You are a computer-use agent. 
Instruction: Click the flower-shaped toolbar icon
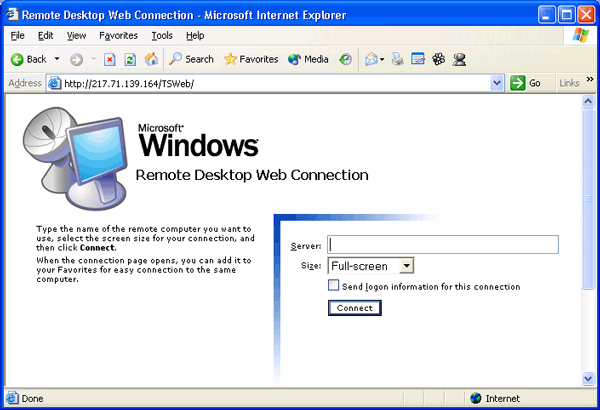click(x=439, y=59)
